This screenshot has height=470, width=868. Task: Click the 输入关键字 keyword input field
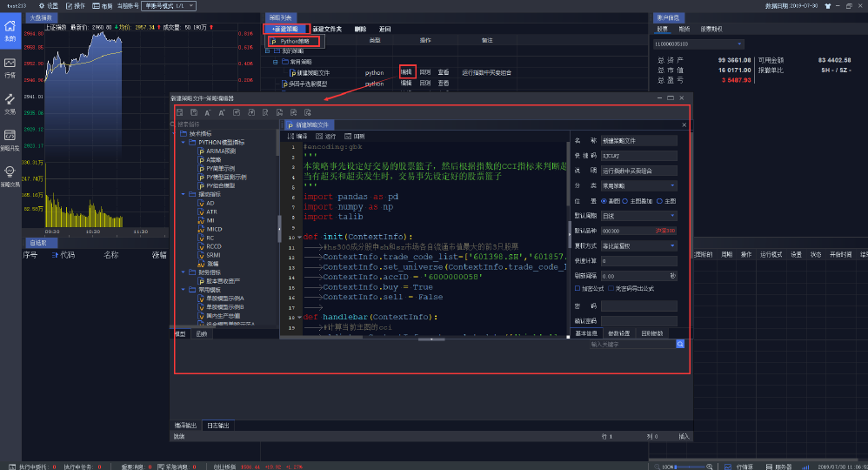coord(632,344)
